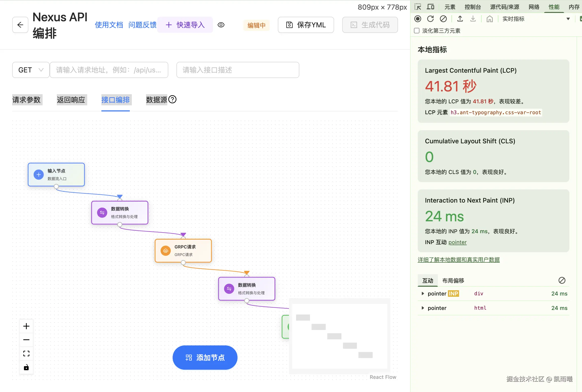Viewport: 582px width, 392px height.
Task: Switch to the 返回响应 tab
Action: (x=71, y=100)
